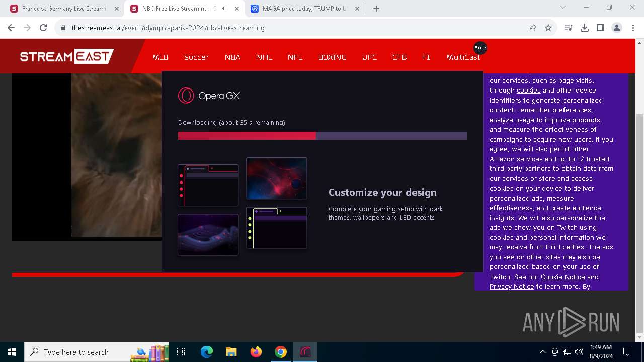Click the red-accent browser theme thumbnail
The width and height of the screenshot is (644, 362).
click(208, 186)
